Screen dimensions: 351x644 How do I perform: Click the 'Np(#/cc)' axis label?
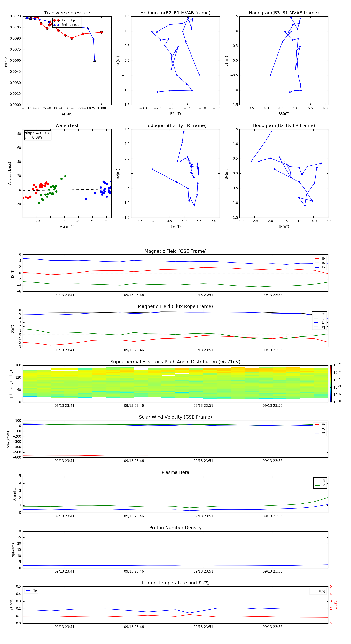point(13,550)
